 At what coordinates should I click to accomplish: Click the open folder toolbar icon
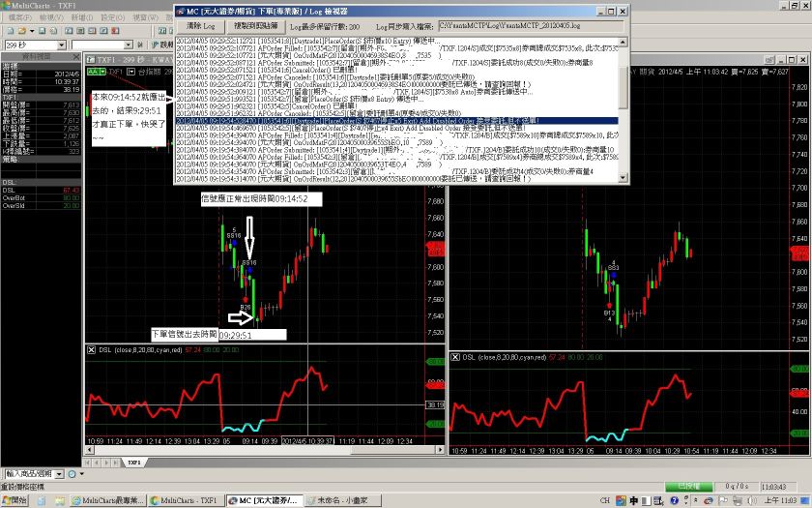pyautogui.click(x=19, y=31)
